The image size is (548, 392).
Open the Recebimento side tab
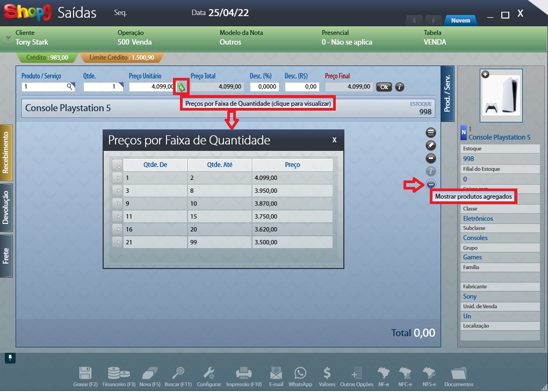click(6, 153)
